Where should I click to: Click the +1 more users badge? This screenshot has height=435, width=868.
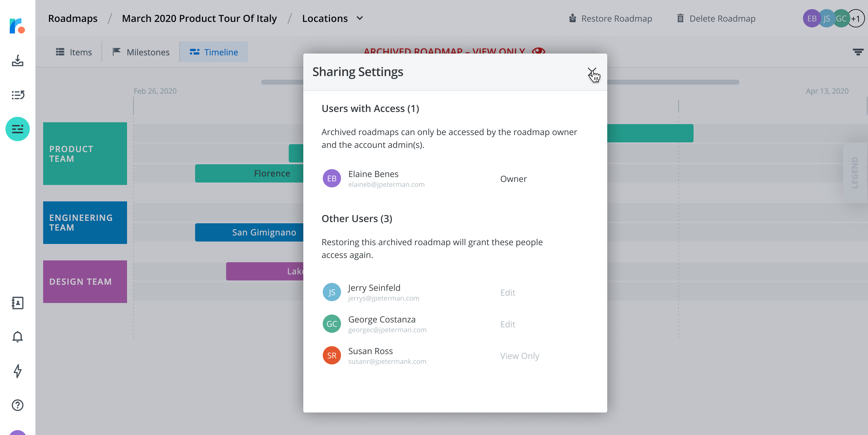coord(856,18)
